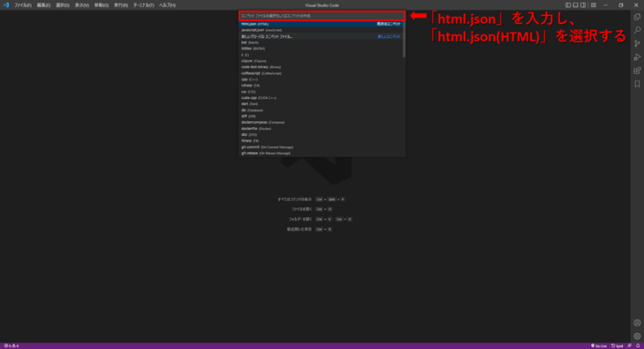This screenshot has height=349, width=644.
Task: Click the Accounts icon in activity bar
Action: pos(637,322)
